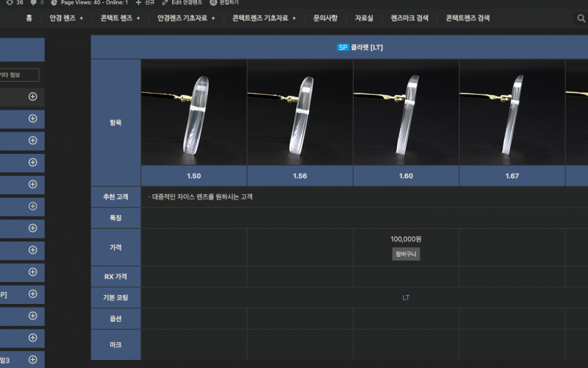Click Edit 안경렌즈 pencil in admin bar
Viewport: 588px width, 368px height.
pos(165,3)
